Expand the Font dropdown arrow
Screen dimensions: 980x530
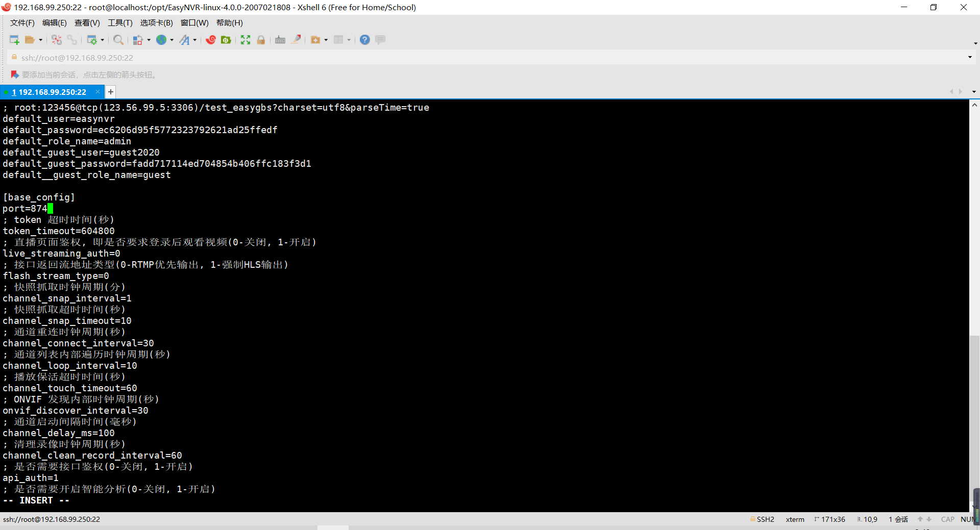pos(194,40)
